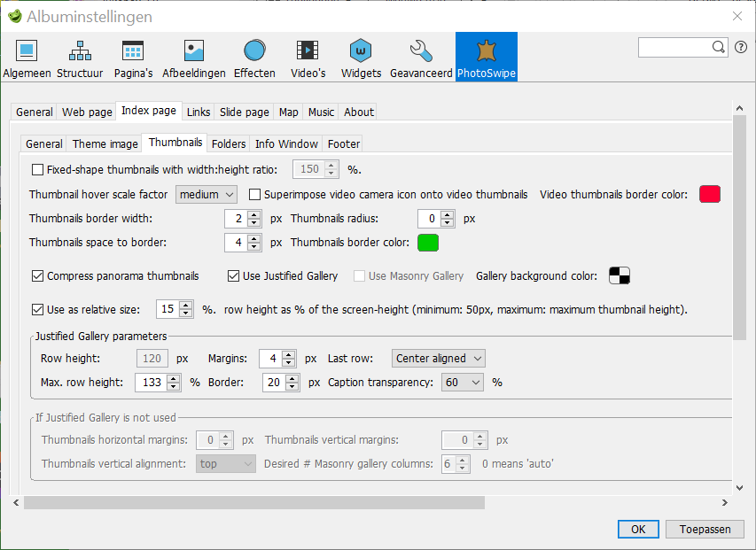Open the Folders sub-tab
This screenshot has height=550, width=756.
229,144
